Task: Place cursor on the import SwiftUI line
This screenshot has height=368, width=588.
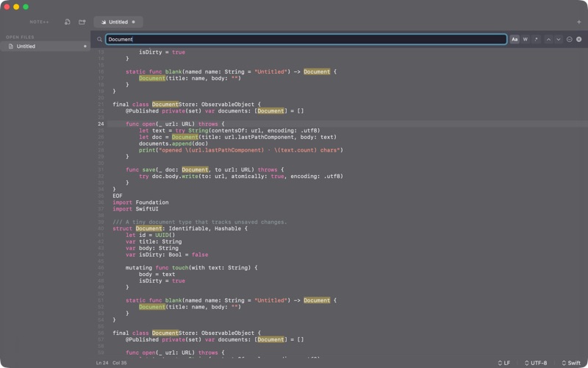Action: click(x=135, y=209)
